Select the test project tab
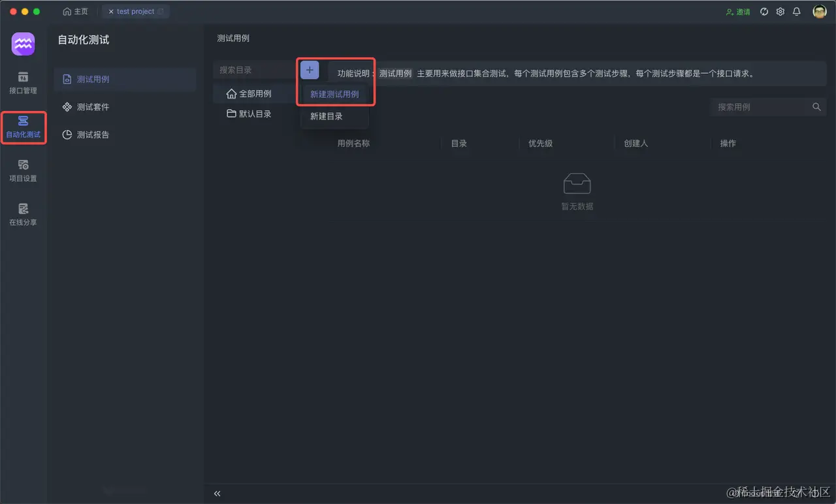The width and height of the screenshot is (836, 504). [135, 11]
